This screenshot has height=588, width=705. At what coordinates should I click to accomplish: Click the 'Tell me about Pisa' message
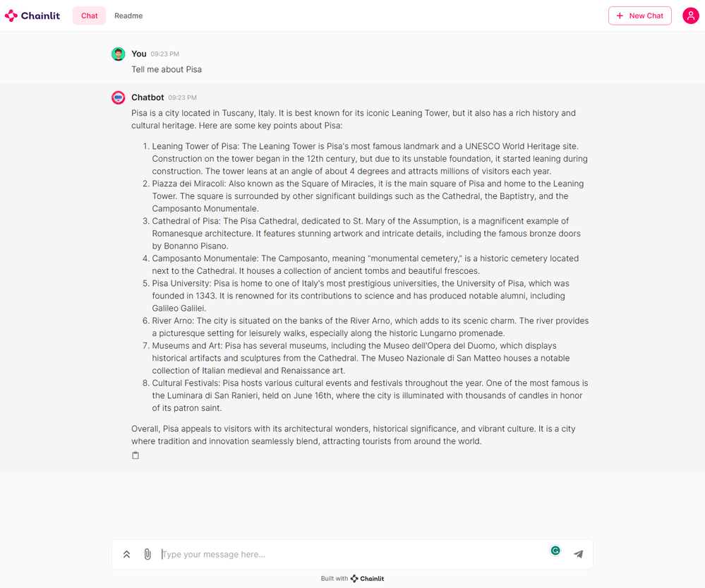tap(167, 69)
